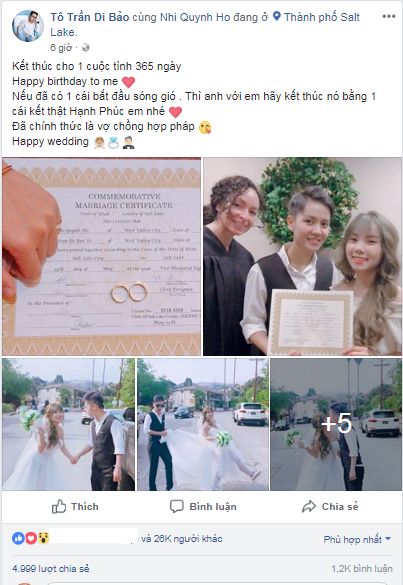Open Thành phố Salt Lake location link
The height and width of the screenshot is (585, 403).
click(x=205, y=25)
